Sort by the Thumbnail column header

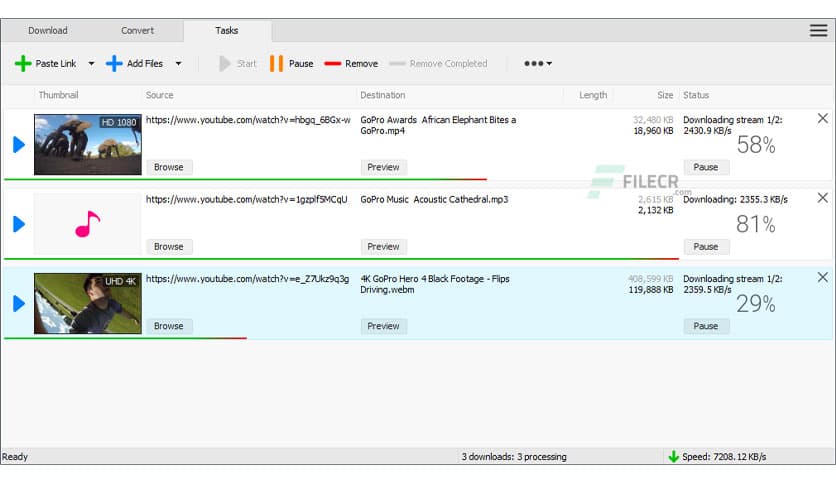coord(59,95)
